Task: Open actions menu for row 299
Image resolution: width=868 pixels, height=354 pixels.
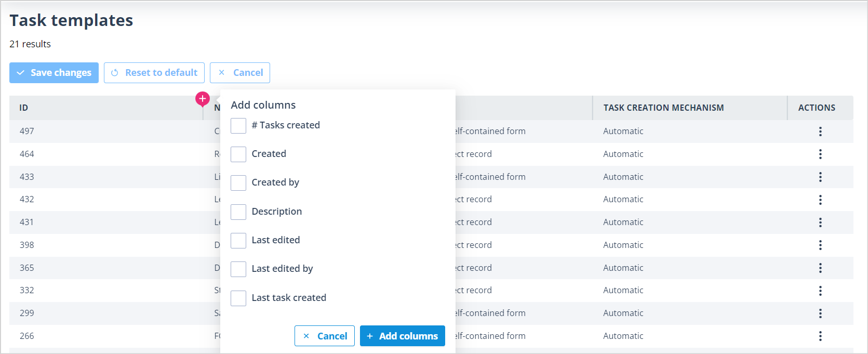Action: tap(820, 313)
